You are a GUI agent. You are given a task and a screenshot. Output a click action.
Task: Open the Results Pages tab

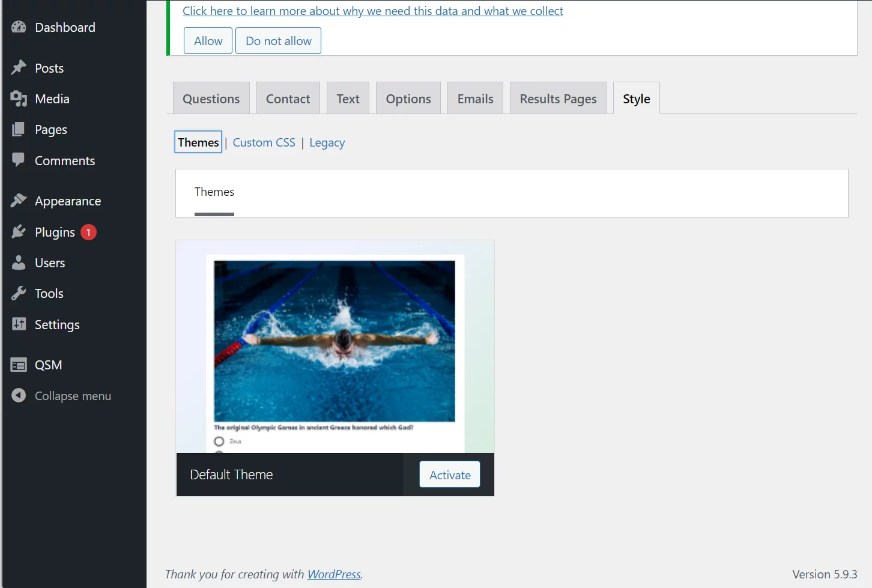pyautogui.click(x=557, y=98)
